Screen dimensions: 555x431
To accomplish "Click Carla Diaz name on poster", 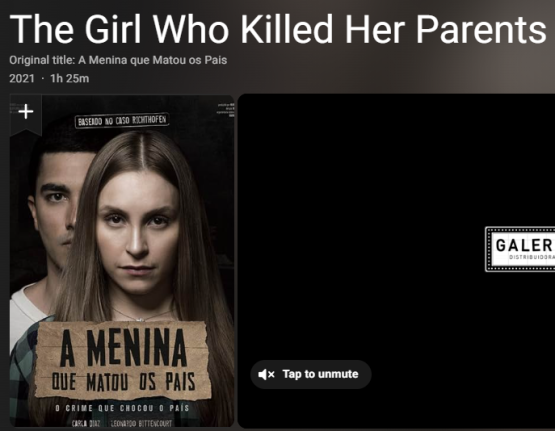I will [85, 423].
